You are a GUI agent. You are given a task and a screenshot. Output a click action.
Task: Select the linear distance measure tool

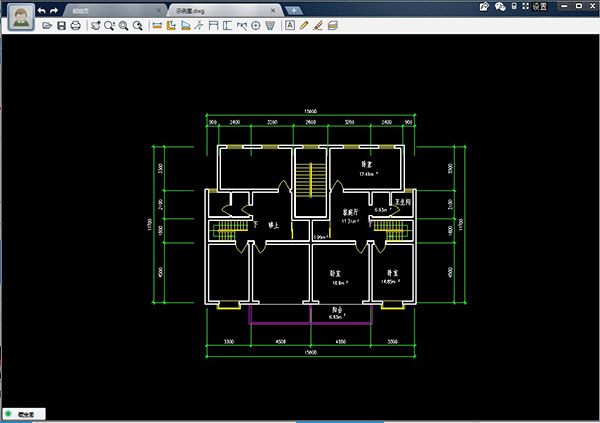[x=157, y=26]
